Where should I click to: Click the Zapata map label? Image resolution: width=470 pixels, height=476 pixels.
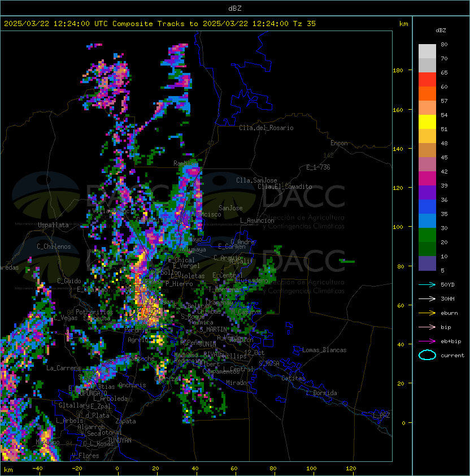(125, 421)
